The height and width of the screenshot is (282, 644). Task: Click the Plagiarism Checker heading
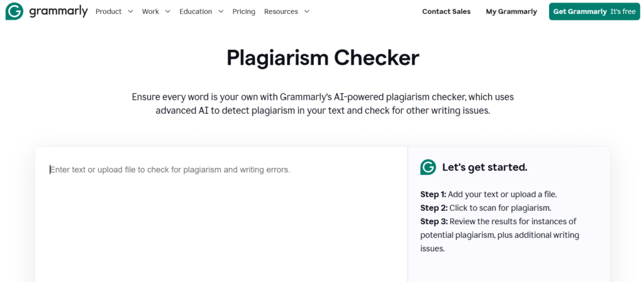[323, 57]
